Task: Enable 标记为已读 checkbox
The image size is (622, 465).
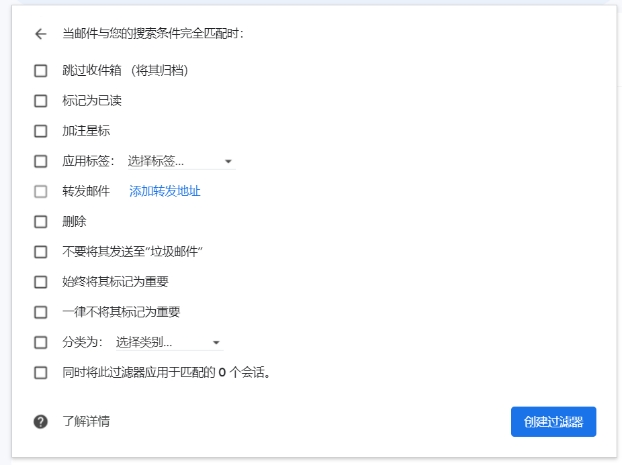Action: [x=40, y=101]
